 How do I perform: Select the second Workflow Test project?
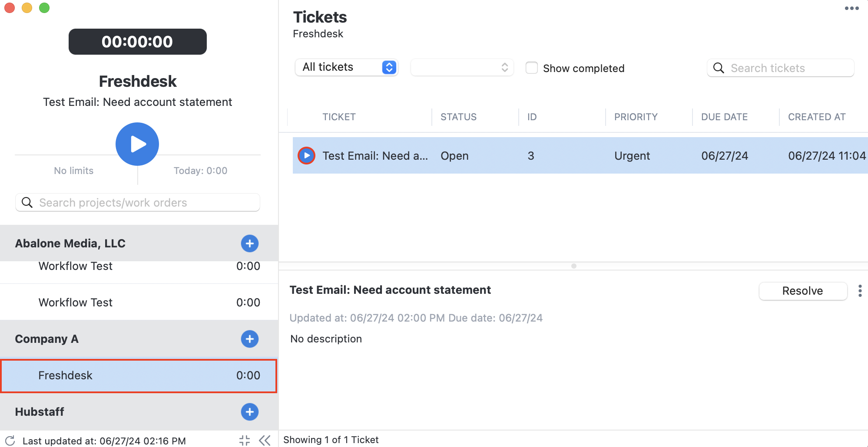pos(139,302)
